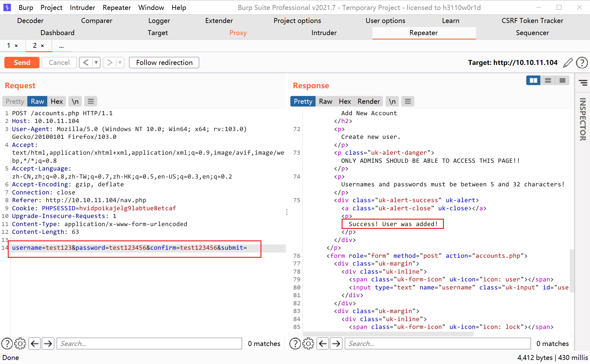Open the request message options menu icon
Image resolution: width=590 pixels, height=364 pixels.
[91, 101]
